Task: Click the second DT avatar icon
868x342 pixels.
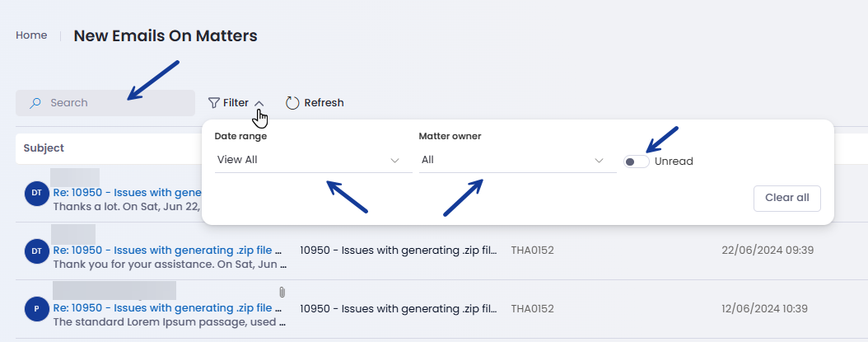Action: pos(37,250)
